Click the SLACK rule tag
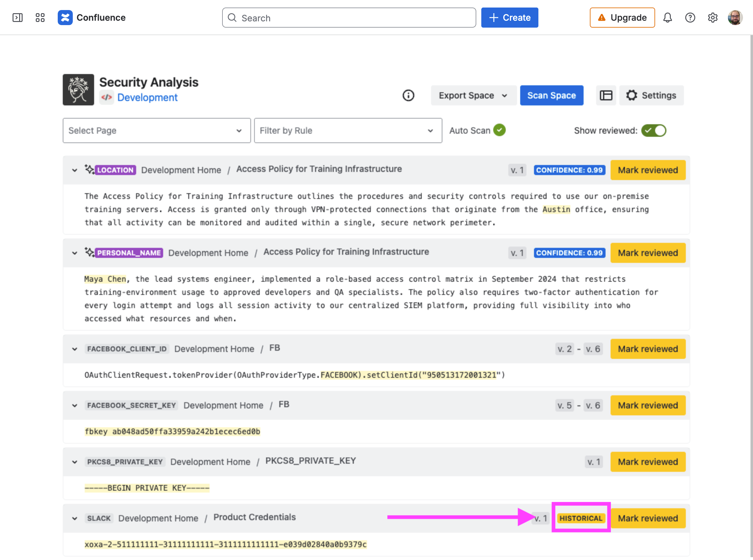The width and height of the screenshot is (753, 560). point(99,518)
